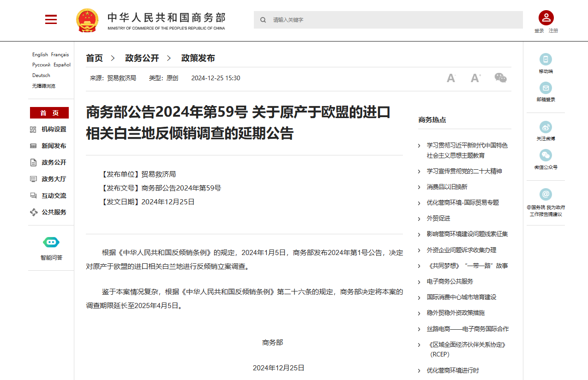
Task: Click the 邮箱登录 mail icon
Action: coord(546,88)
